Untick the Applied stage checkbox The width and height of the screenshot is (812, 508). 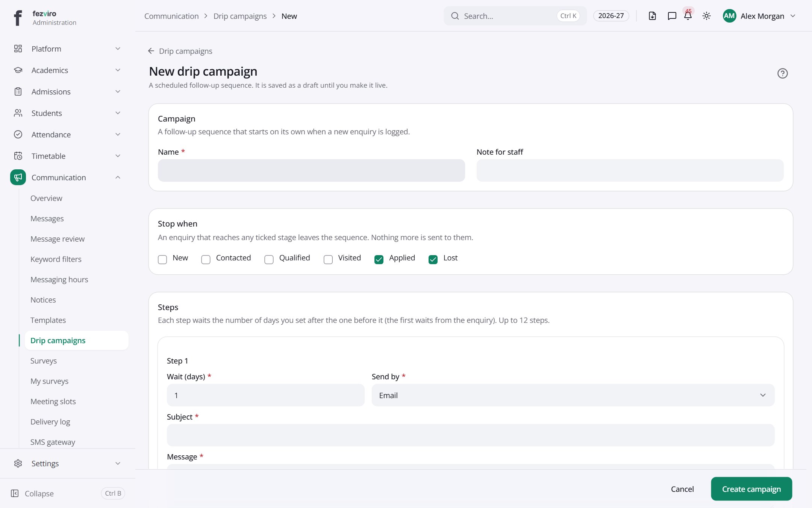click(379, 260)
